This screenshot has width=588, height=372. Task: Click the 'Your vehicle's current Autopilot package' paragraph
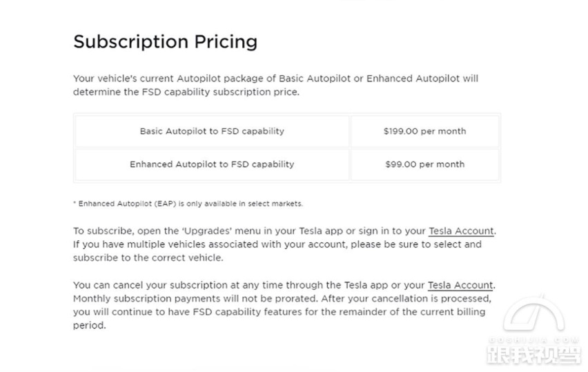[x=275, y=85]
